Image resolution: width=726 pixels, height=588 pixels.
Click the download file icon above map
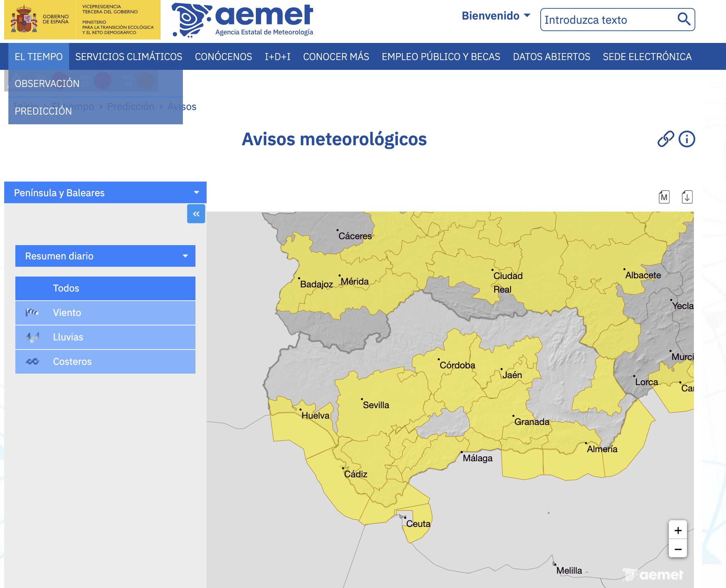[687, 197]
